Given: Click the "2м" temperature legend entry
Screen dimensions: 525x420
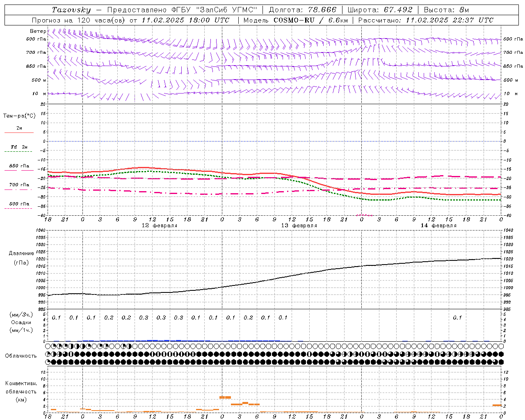Looking at the screenshot, I should [x=19, y=128].
